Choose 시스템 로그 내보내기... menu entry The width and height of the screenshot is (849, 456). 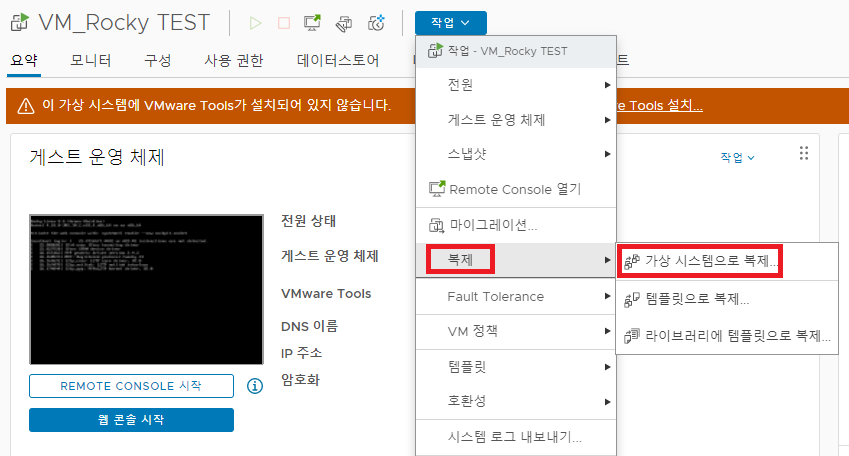[x=516, y=437]
